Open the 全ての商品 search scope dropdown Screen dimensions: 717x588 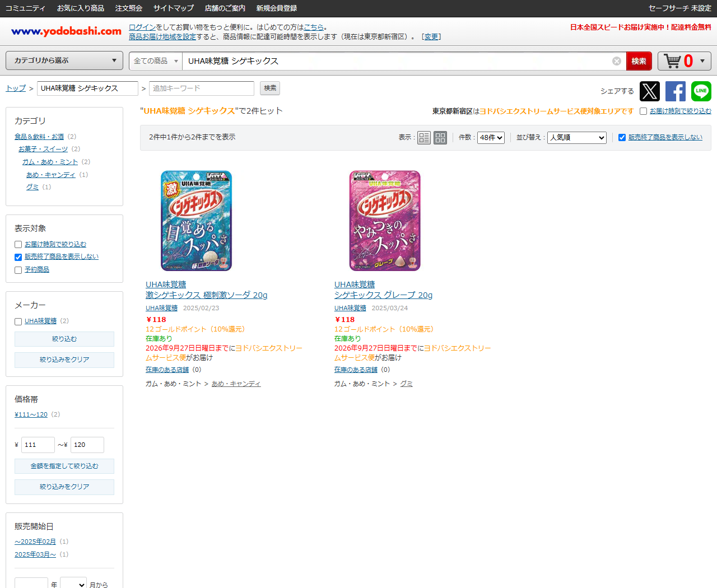coord(156,61)
